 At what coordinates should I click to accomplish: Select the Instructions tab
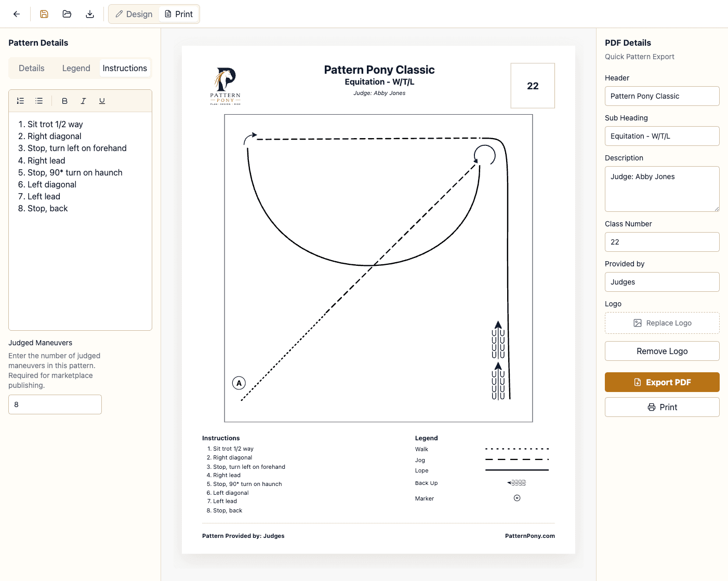(x=125, y=68)
